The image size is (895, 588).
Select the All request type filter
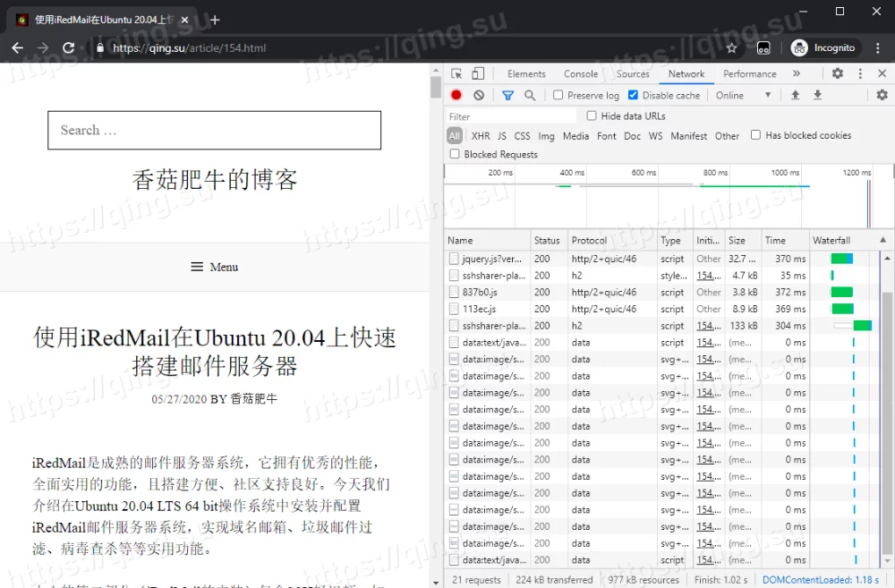(x=455, y=136)
